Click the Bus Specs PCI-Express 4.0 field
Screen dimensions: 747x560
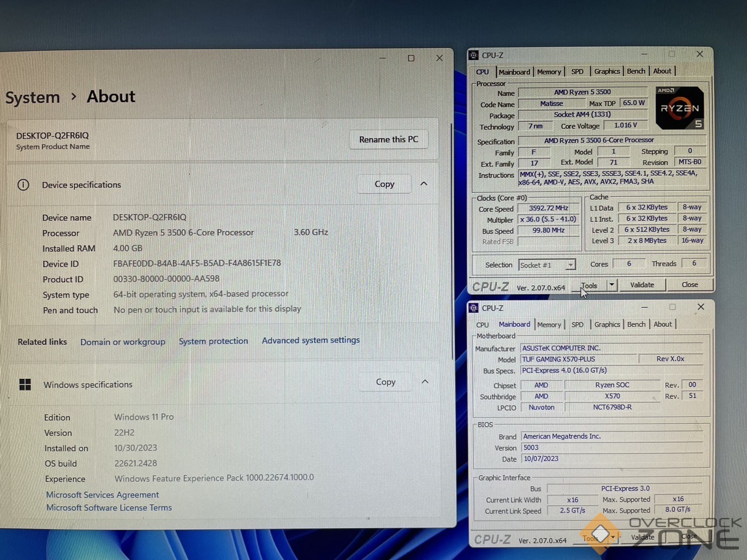coord(611,370)
